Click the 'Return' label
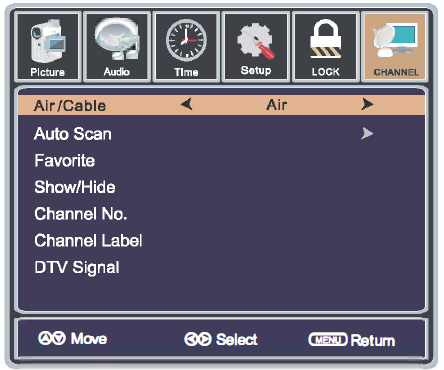444x370 pixels. pos(373,340)
